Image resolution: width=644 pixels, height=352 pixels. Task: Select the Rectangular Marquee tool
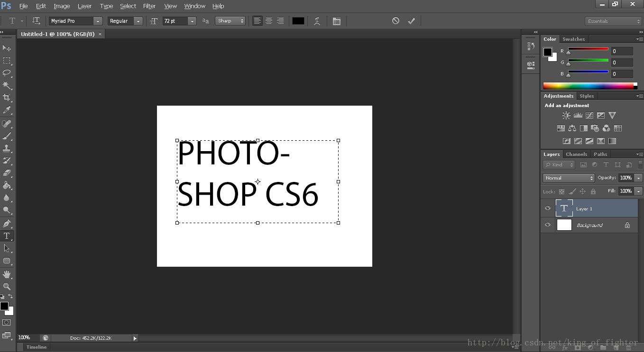(x=7, y=61)
